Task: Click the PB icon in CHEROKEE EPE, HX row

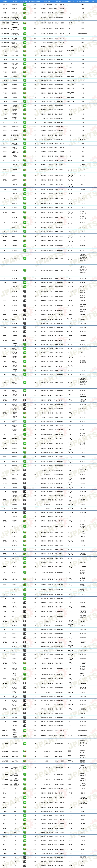Action: pos(25,139)
